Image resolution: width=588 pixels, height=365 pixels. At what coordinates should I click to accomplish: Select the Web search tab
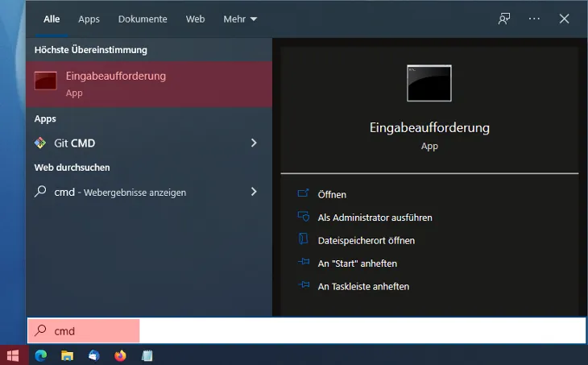pos(195,19)
